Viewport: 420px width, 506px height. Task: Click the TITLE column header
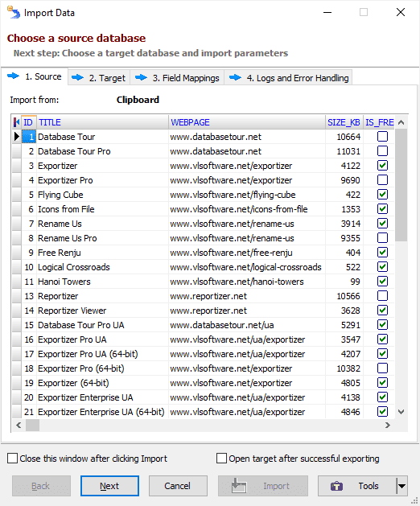tap(102, 122)
